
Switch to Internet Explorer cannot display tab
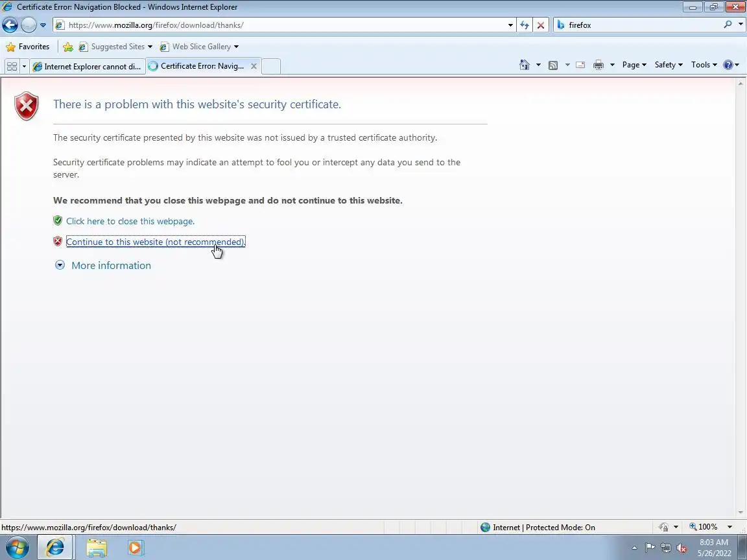click(87, 66)
